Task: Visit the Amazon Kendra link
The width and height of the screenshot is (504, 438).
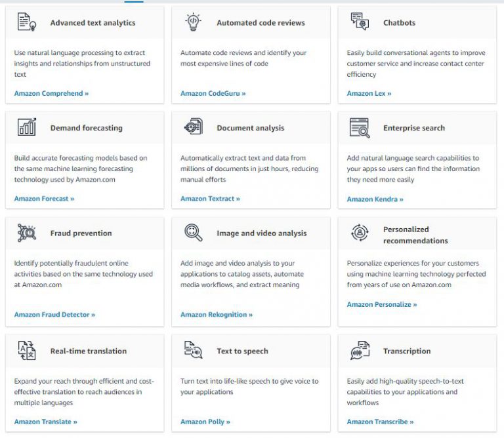Action: click(x=375, y=199)
